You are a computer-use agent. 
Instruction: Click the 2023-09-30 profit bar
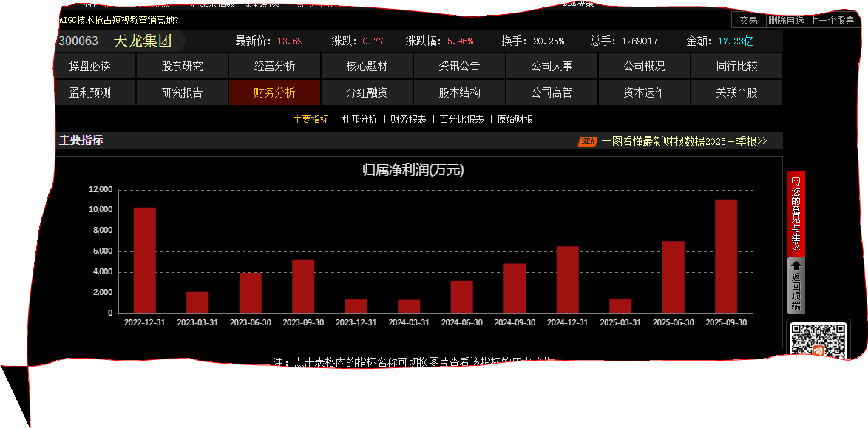click(x=303, y=287)
